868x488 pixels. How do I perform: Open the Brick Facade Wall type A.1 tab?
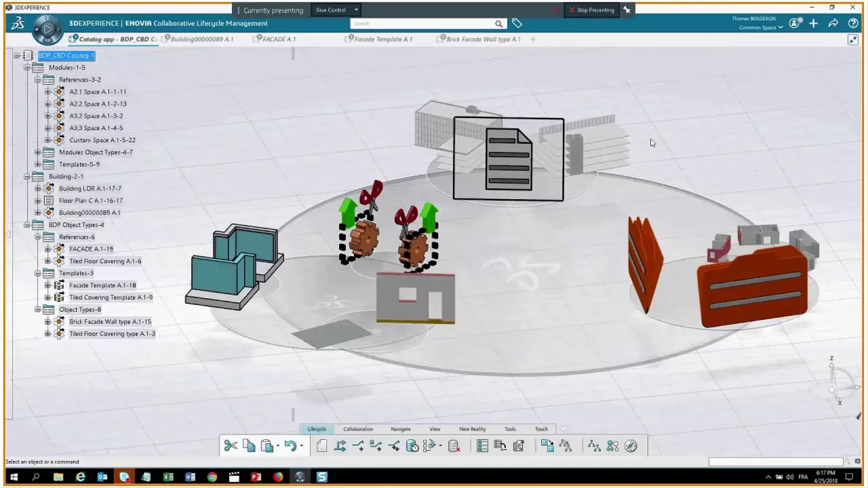tap(479, 39)
